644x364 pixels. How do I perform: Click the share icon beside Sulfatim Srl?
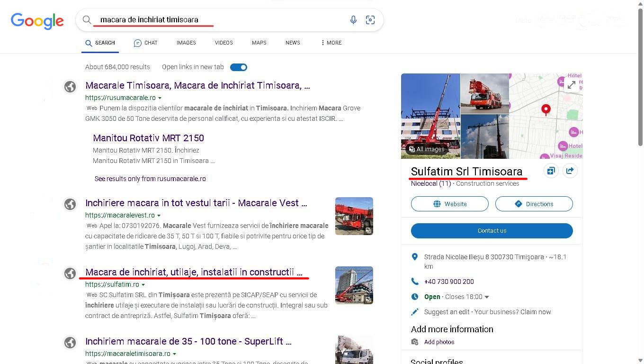click(x=570, y=171)
